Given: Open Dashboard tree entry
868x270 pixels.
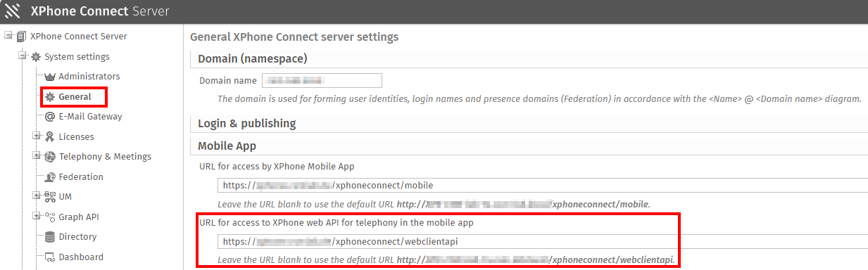Looking at the screenshot, I should pos(81,257).
